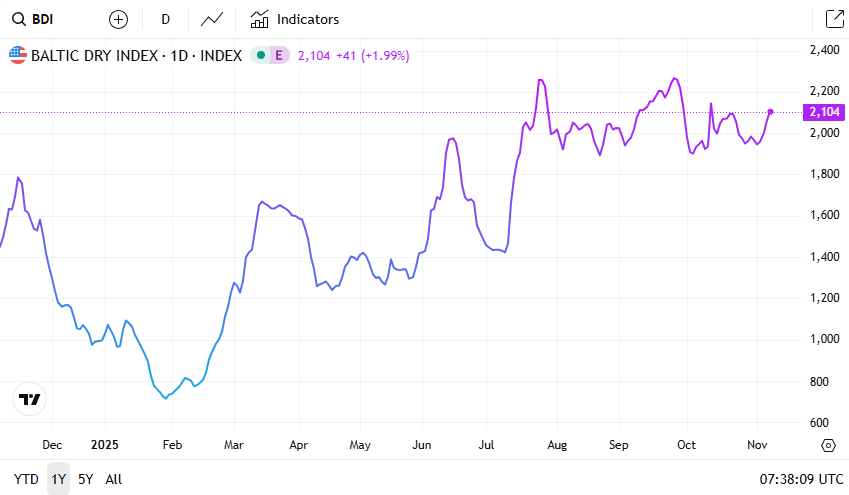The width and height of the screenshot is (849, 495).
Task: Click the US flag symbol icon
Action: [18, 55]
